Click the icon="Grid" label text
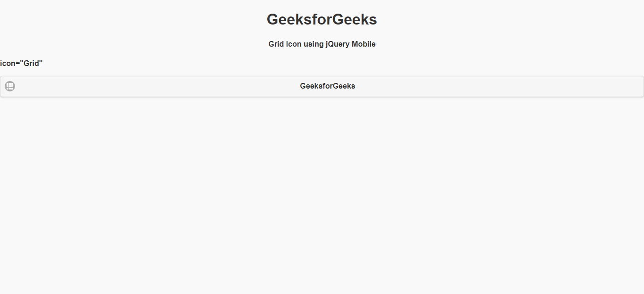644x294 pixels. coord(21,63)
